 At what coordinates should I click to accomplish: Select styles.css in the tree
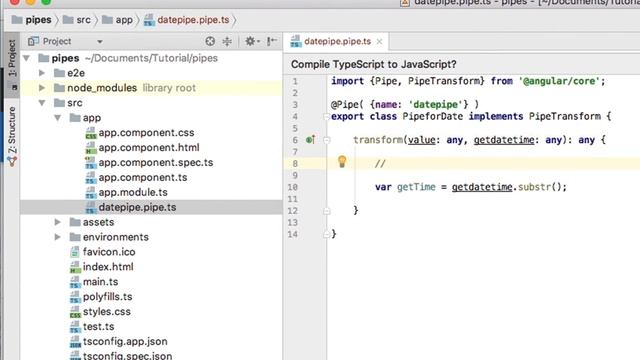coord(107,311)
